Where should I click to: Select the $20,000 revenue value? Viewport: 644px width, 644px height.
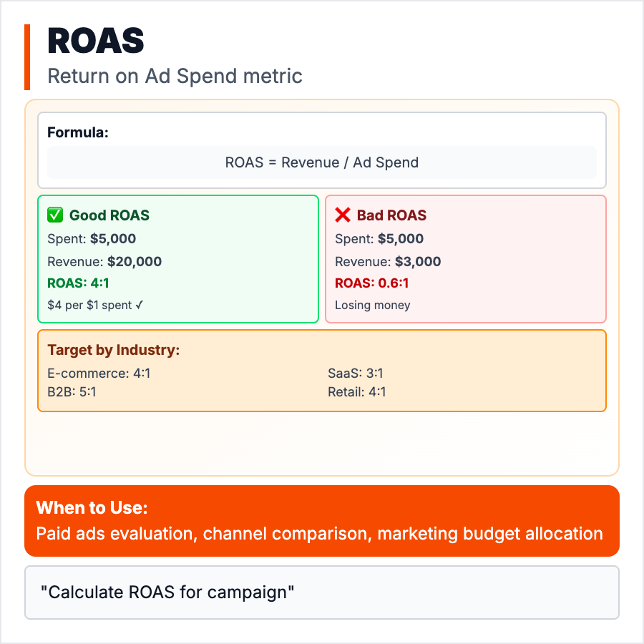(x=135, y=261)
